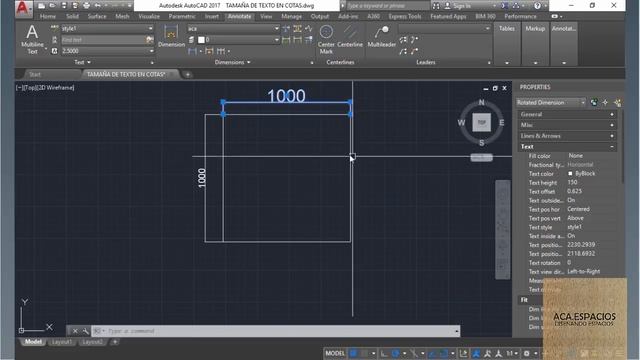The image size is (640, 360).
Task: Insert a Center Mark
Action: [326, 39]
